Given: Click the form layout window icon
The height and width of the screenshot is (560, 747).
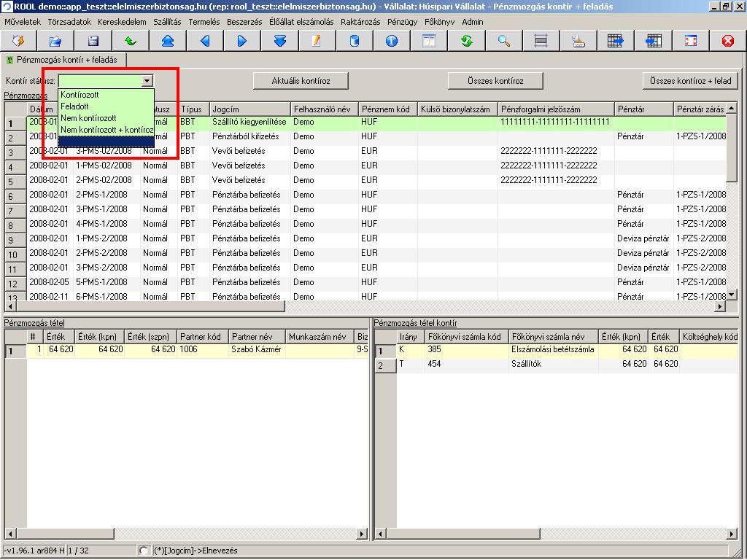Looking at the screenshot, I should coord(429,41).
